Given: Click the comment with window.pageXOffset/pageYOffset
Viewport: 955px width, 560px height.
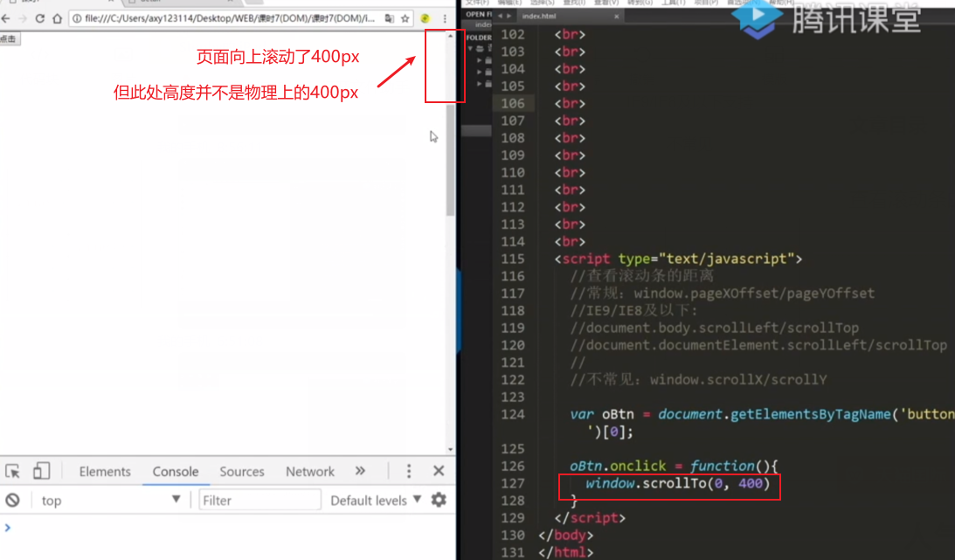Looking at the screenshot, I should coord(723,294).
